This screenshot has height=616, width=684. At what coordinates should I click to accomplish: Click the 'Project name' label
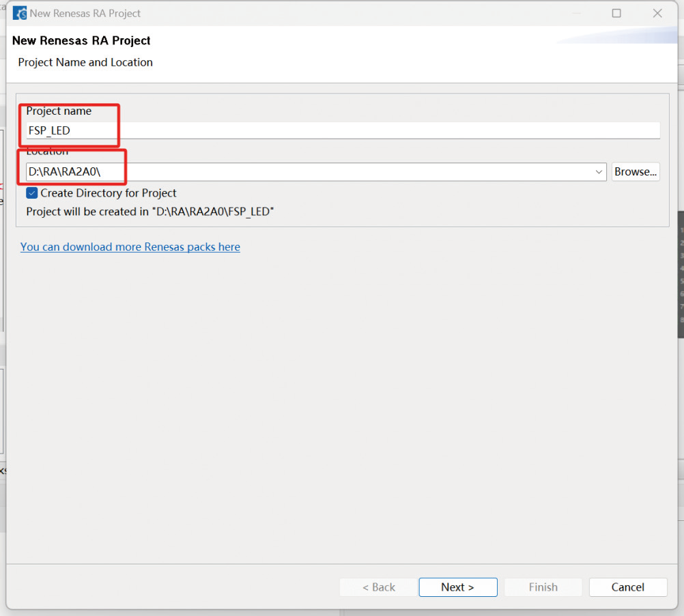[59, 111]
